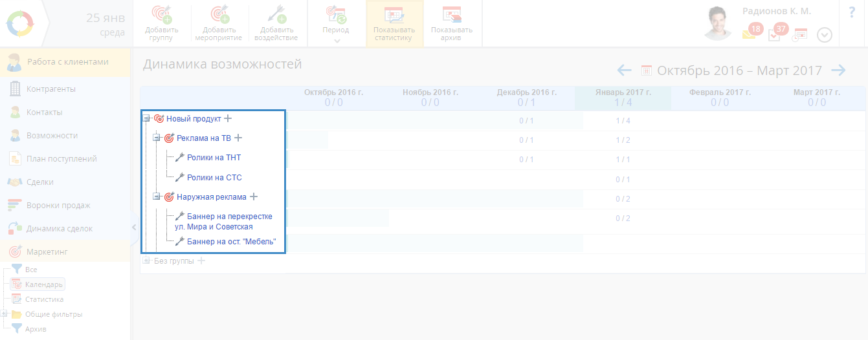Toggle Показывать архив button
The height and width of the screenshot is (340, 868).
tap(452, 24)
